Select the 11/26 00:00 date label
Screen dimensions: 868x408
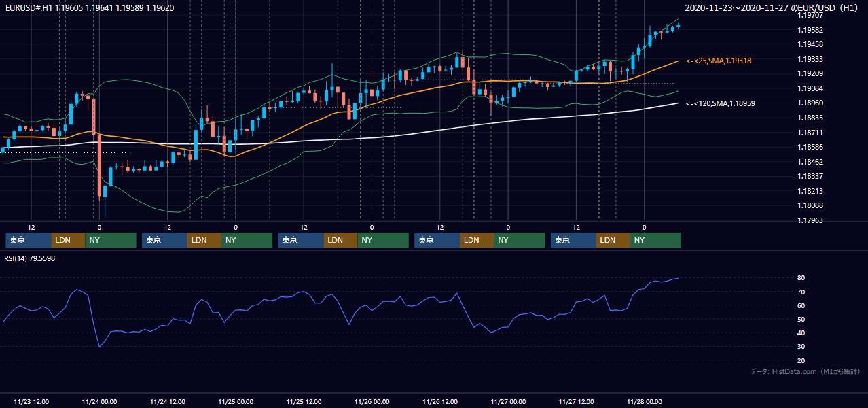[x=372, y=401]
